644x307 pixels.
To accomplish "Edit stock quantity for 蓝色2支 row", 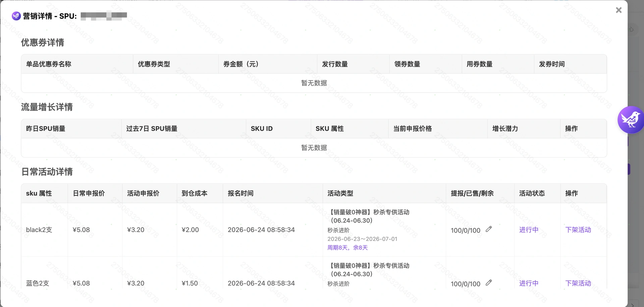I will [489, 282].
